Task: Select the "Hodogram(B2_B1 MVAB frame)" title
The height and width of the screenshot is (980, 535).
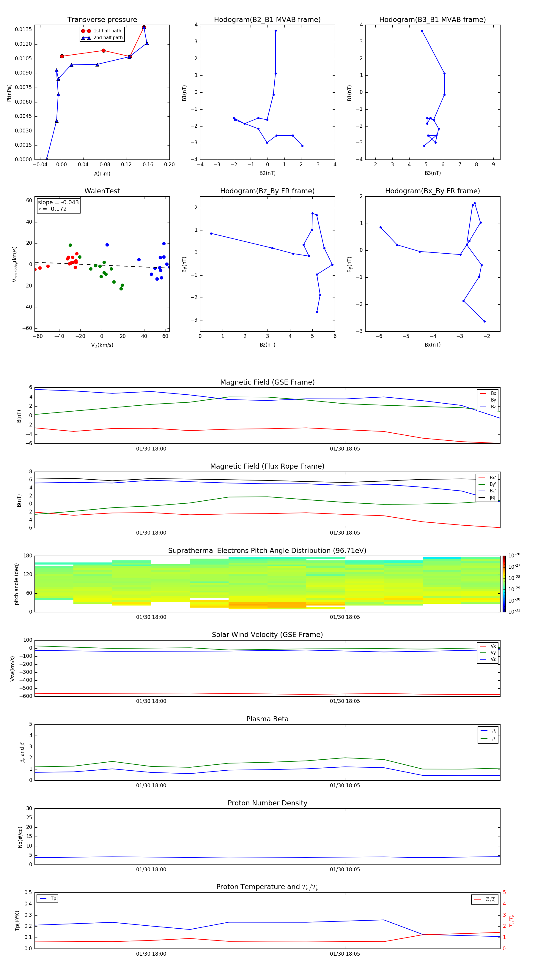Action: [x=267, y=20]
